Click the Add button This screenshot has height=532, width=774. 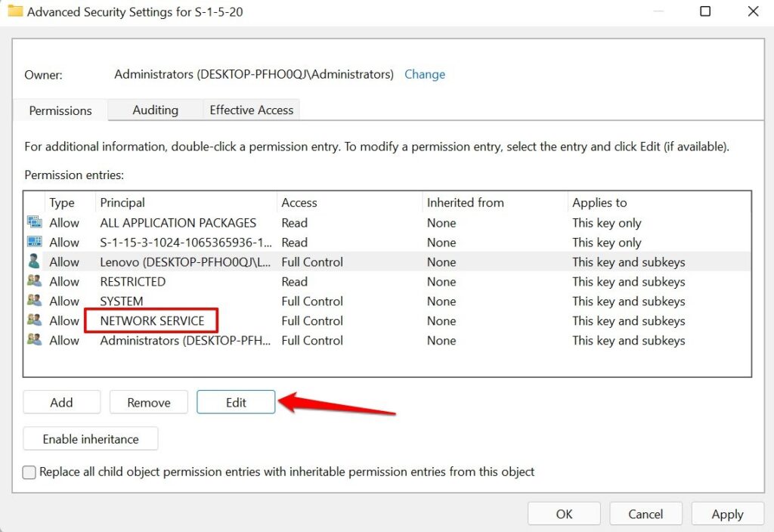[x=61, y=403]
